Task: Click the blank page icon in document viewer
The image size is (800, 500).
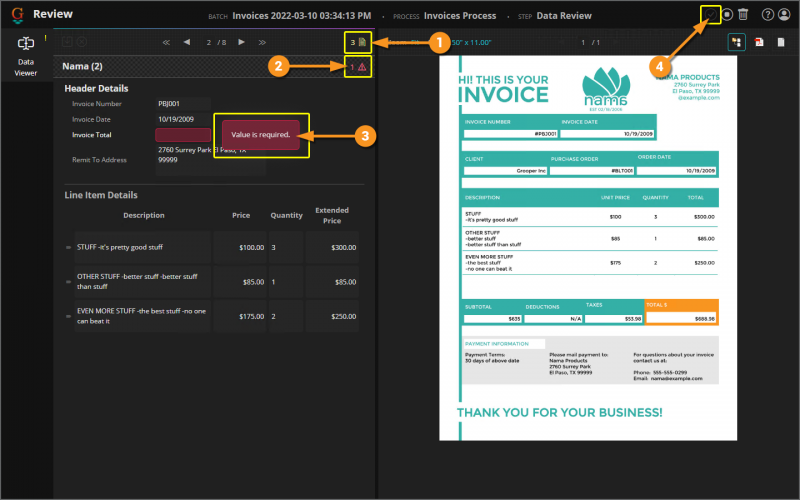Action: point(781,42)
